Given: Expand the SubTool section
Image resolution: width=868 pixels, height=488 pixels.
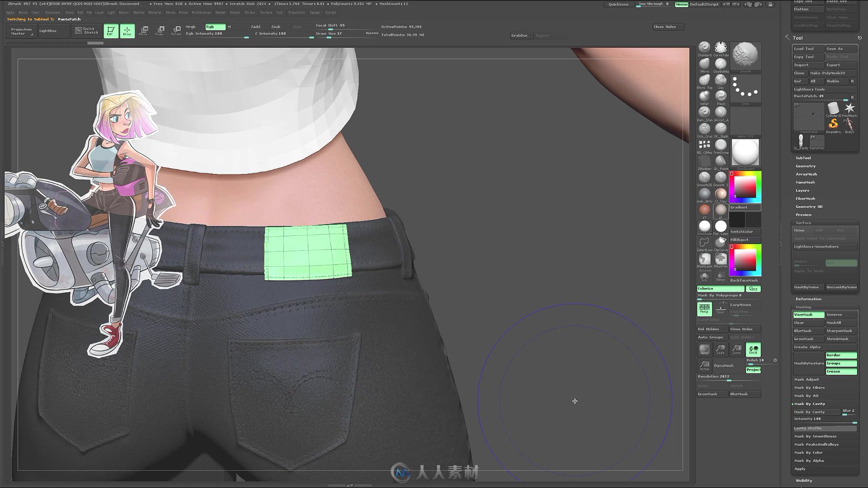Looking at the screenshot, I should pyautogui.click(x=803, y=158).
